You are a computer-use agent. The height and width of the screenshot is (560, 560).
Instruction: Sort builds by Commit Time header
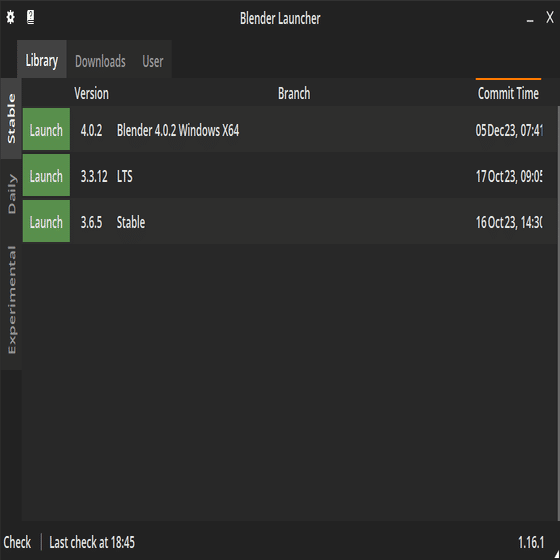coord(508,94)
